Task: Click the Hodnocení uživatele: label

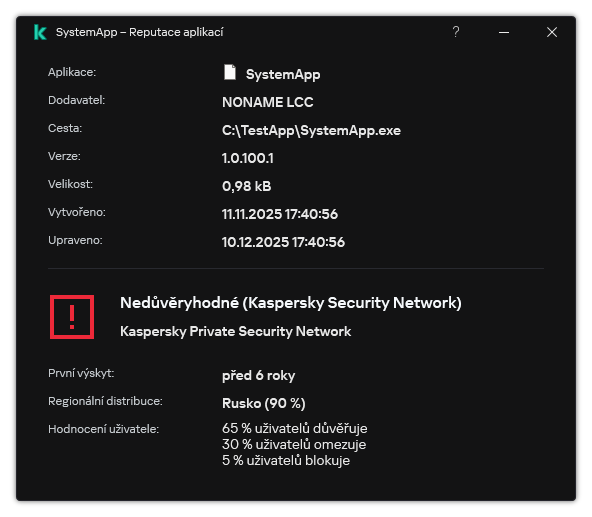Action: [103, 429]
